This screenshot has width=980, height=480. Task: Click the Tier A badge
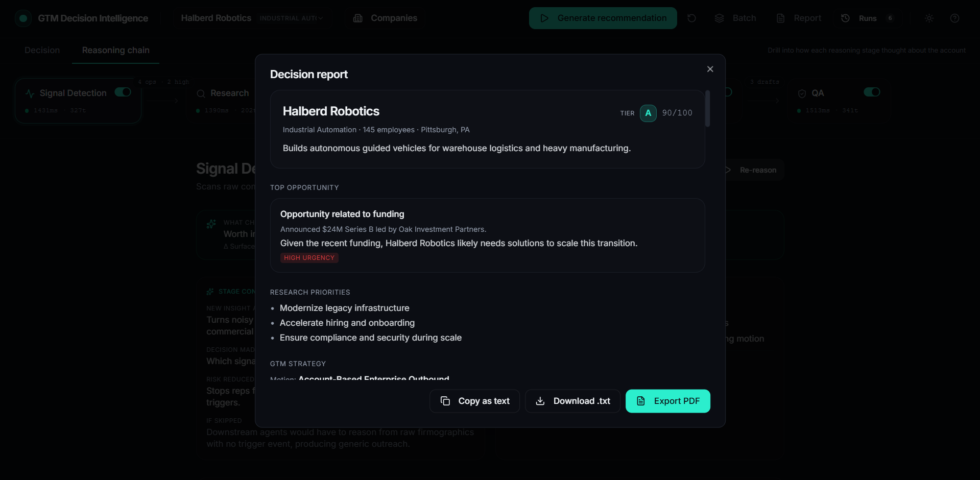point(648,113)
